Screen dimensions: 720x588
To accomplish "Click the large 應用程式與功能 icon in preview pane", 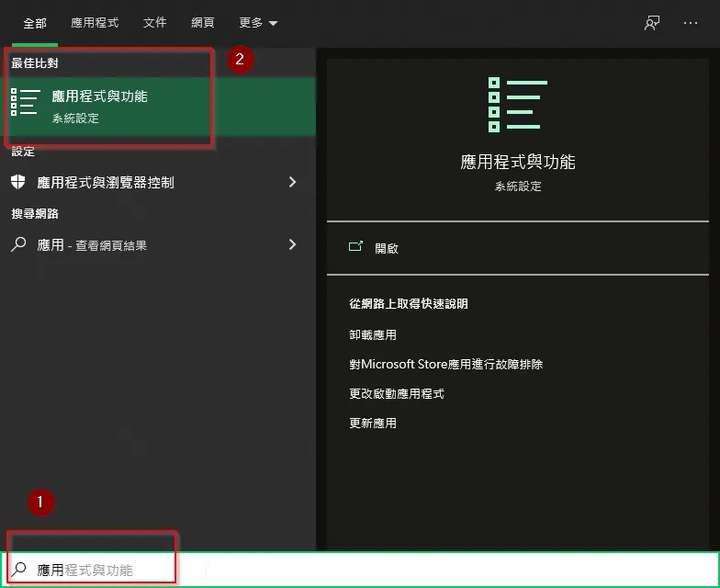I will pos(517,105).
